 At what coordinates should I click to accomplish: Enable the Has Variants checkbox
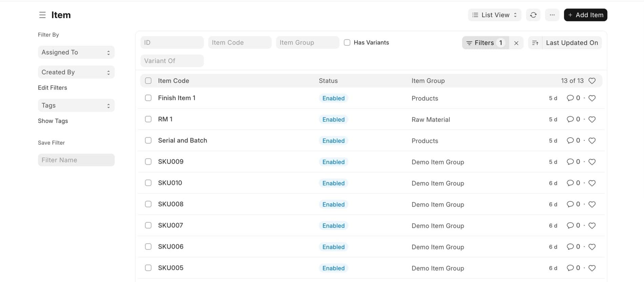point(347,43)
